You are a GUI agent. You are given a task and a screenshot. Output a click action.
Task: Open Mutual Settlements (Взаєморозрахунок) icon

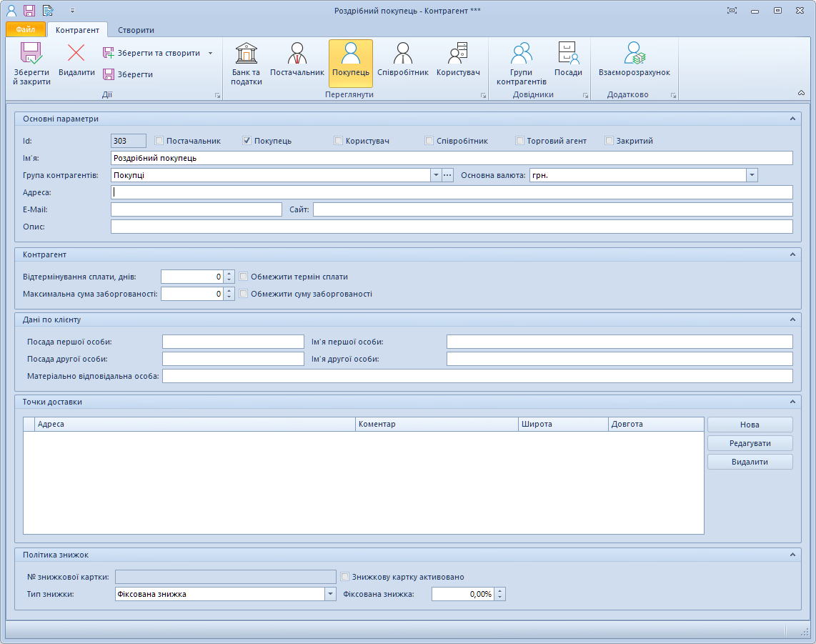click(634, 63)
